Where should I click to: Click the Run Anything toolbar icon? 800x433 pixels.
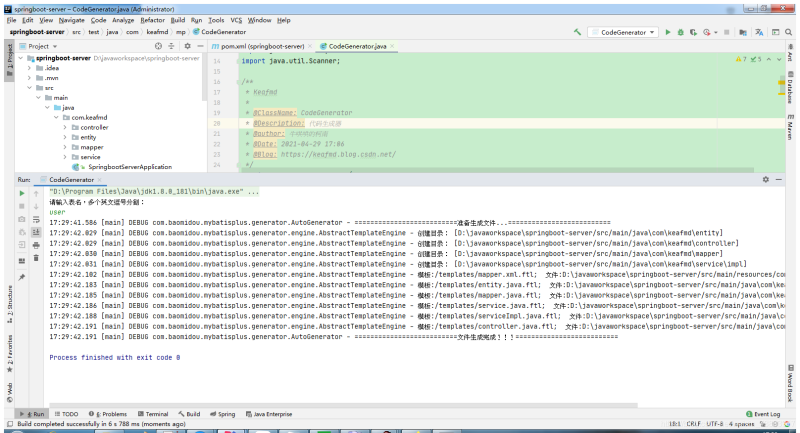tap(776, 32)
